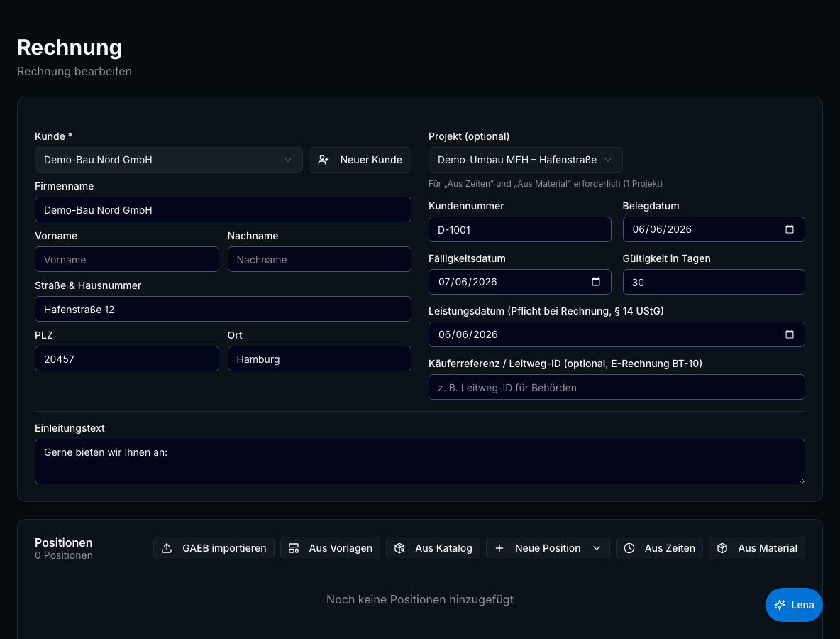
Task: Click the Kundennummer field D-1001
Action: tap(519, 229)
